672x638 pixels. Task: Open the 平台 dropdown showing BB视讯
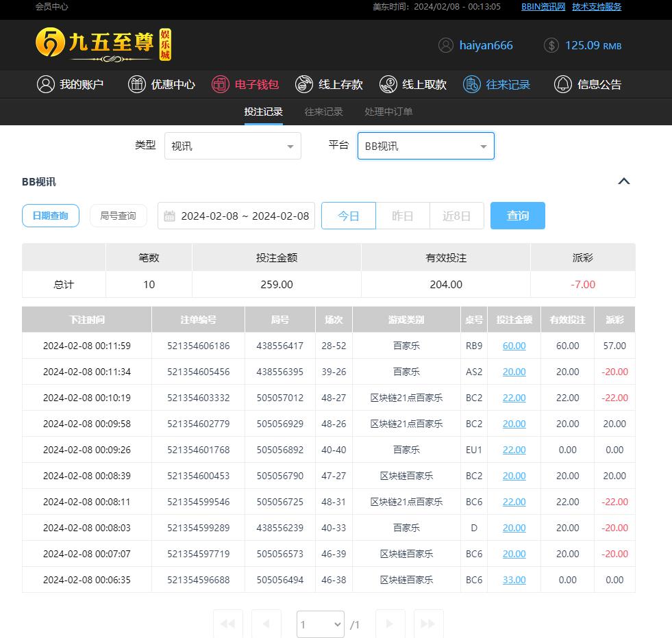pos(425,146)
